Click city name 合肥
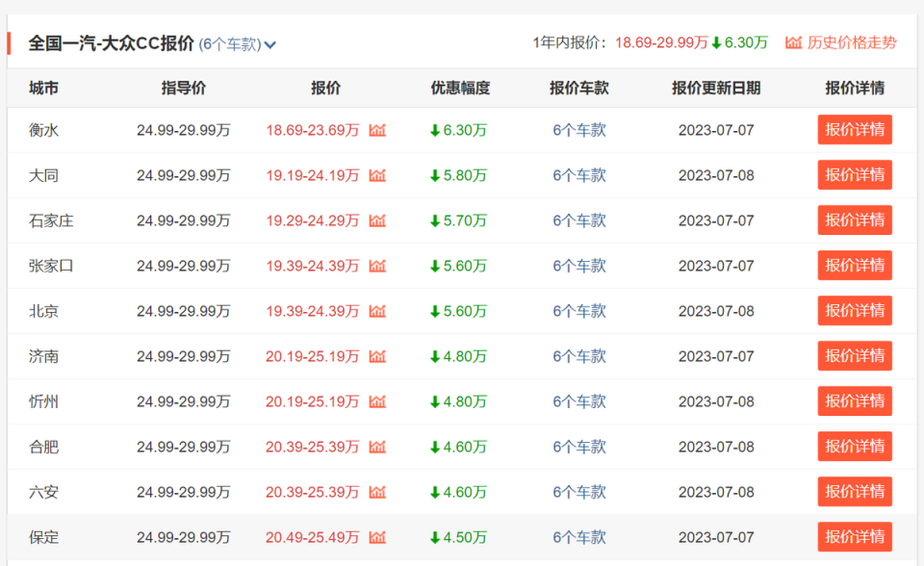924x566 pixels. 43,447
